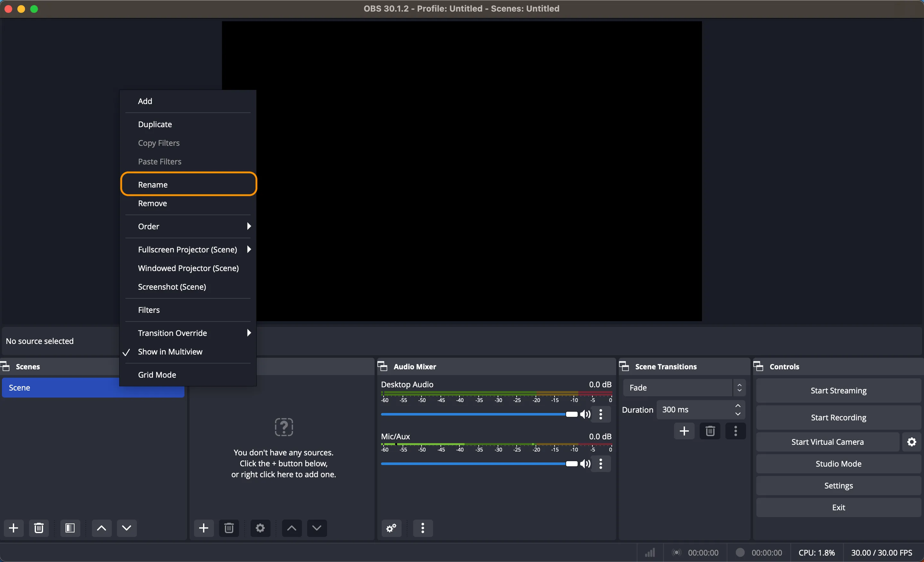
Task: Add a transition with plus icon
Action: (x=684, y=431)
